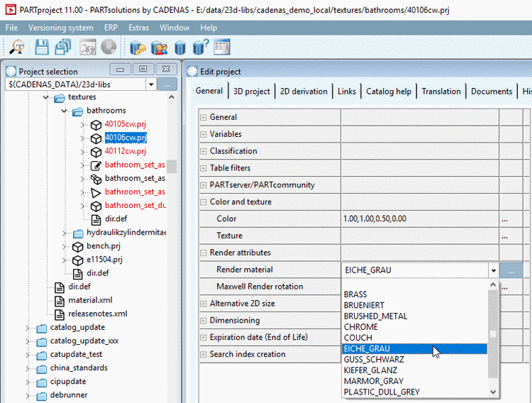Click the search magnifier toolbar icon

tap(16, 48)
